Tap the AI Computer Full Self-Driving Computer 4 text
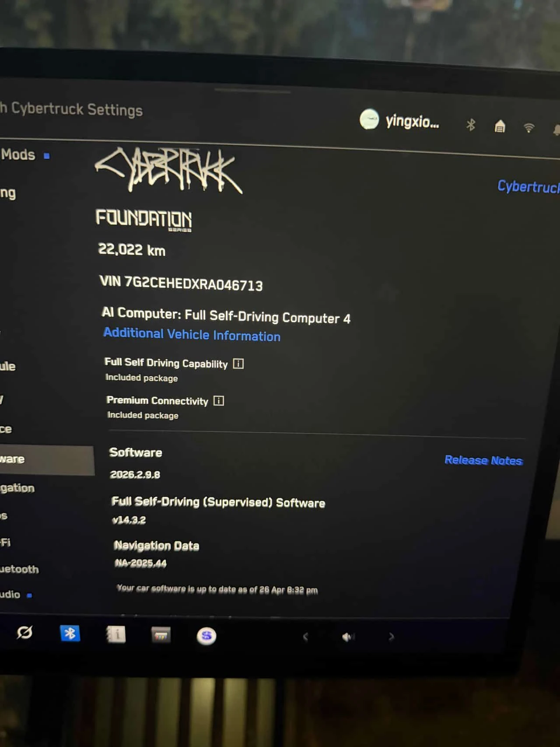 [226, 316]
